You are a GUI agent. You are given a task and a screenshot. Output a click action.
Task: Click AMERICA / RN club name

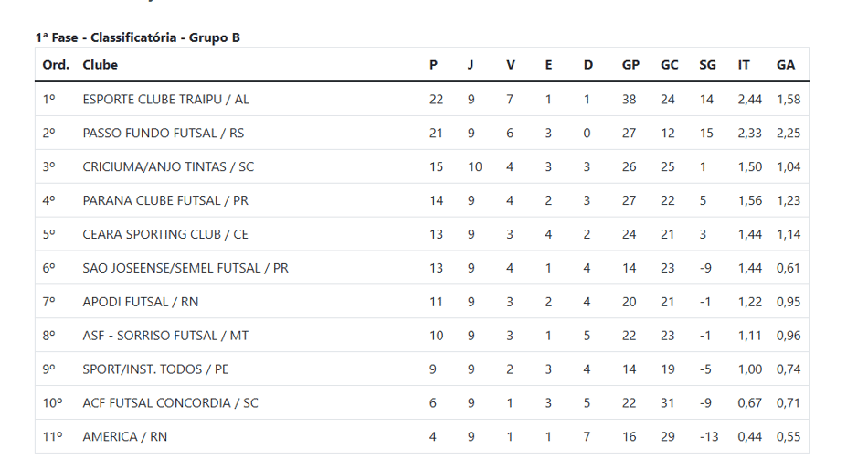(125, 437)
